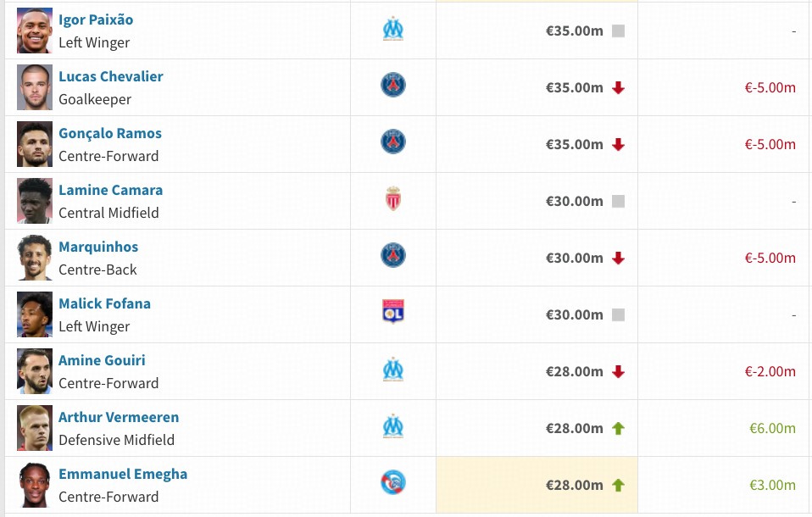Click AS Monaco crest beside Lamine Camara

[392, 199]
